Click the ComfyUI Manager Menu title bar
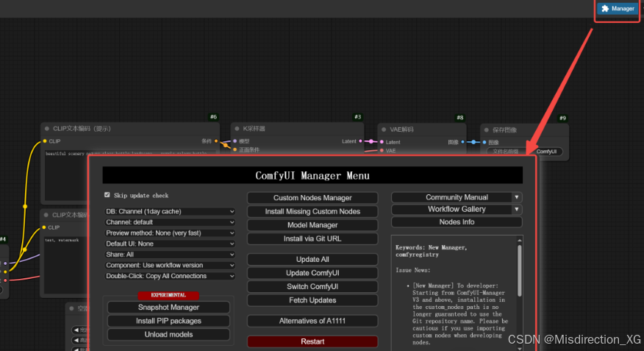Viewport: 644px width, 351px height. click(x=312, y=175)
